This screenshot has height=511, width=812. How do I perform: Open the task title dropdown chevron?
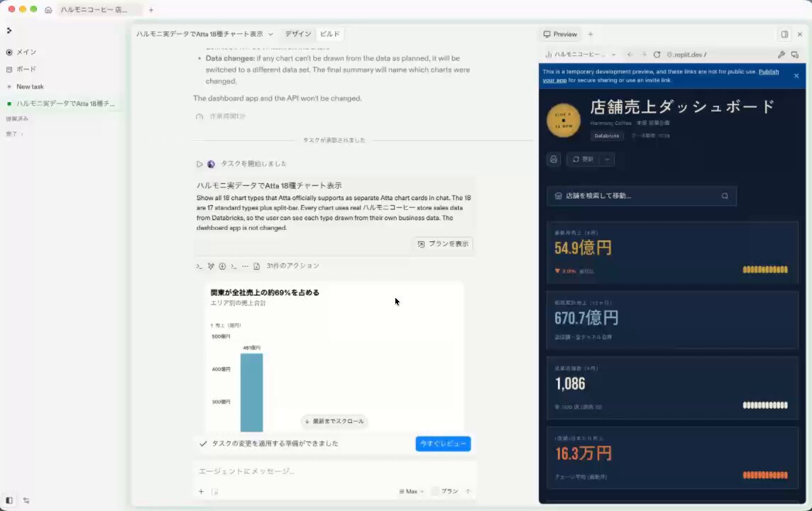[270, 34]
